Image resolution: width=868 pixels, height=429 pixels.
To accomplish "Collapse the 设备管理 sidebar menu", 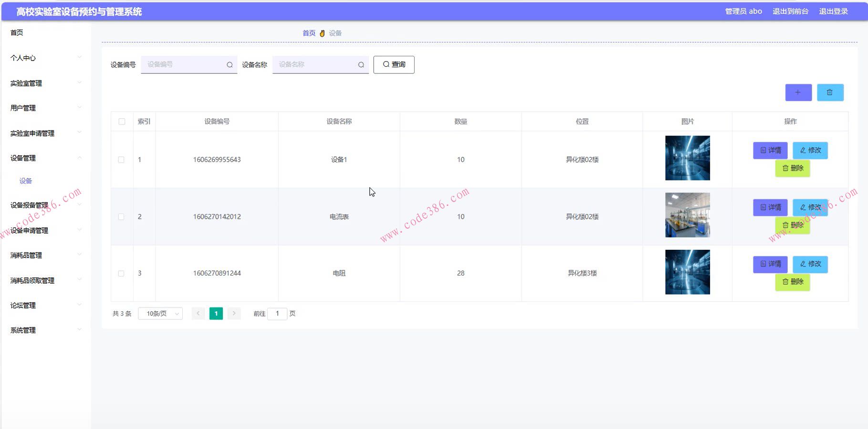I will coord(46,158).
